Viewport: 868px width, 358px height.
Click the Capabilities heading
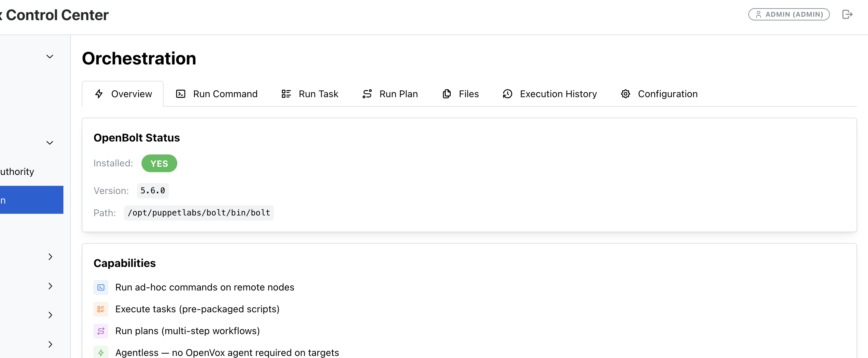point(124,263)
